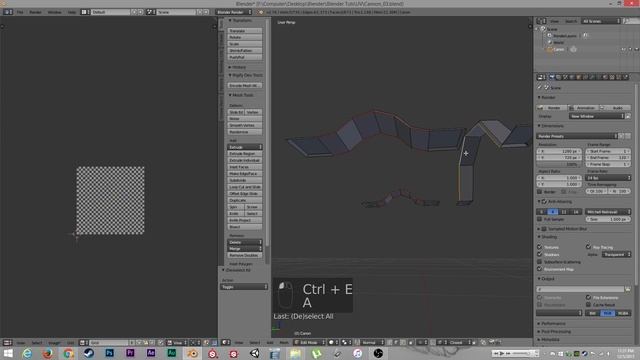Open the Texture properties tab icon

[x=612, y=77]
